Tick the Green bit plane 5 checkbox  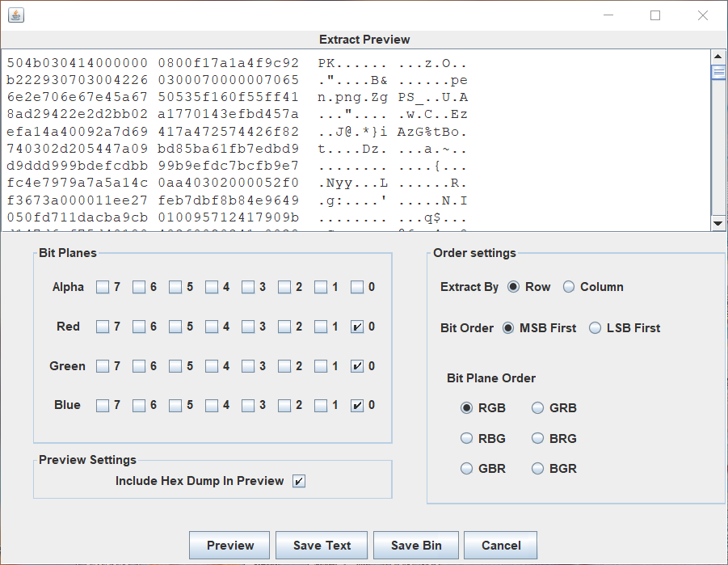pos(175,366)
